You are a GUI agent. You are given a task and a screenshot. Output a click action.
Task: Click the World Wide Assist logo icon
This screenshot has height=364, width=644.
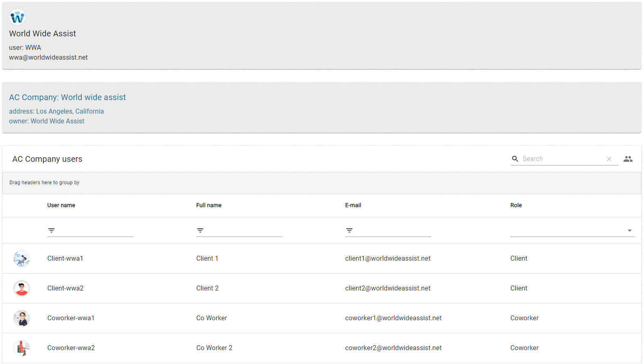click(17, 17)
